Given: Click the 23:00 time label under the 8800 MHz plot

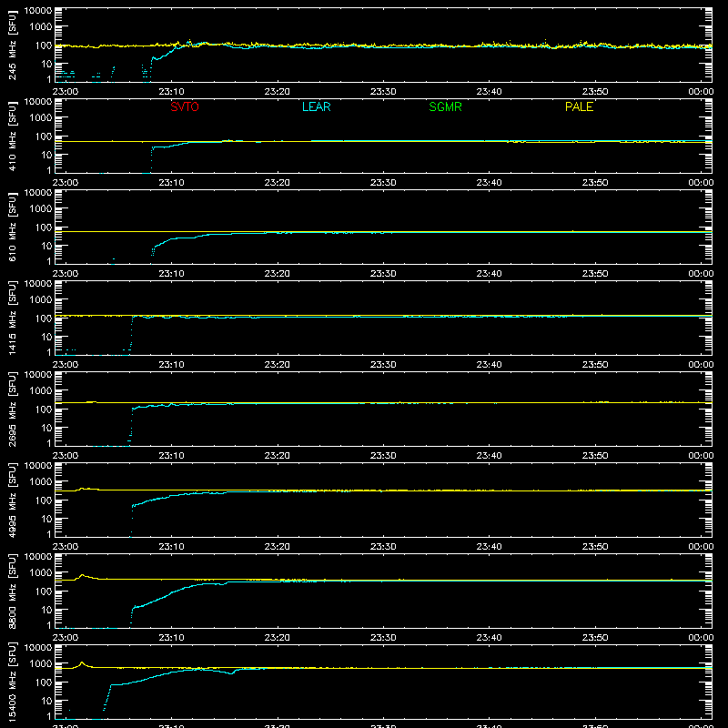Looking at the screenshot, I should pos(65,638).
